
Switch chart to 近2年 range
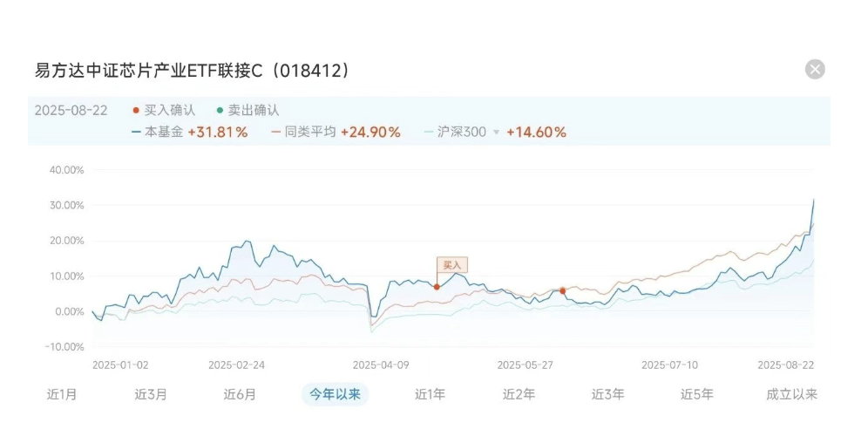(x=519, y=394)
